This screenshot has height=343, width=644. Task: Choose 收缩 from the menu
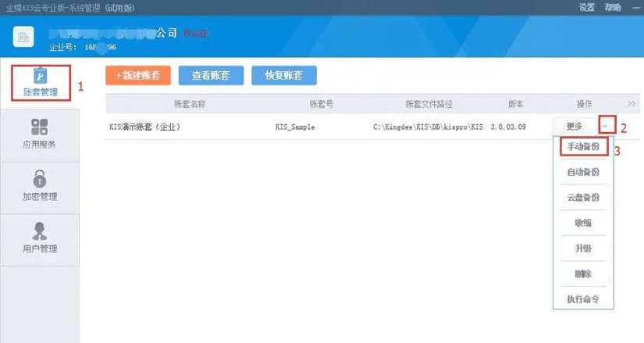click(583, 223)
